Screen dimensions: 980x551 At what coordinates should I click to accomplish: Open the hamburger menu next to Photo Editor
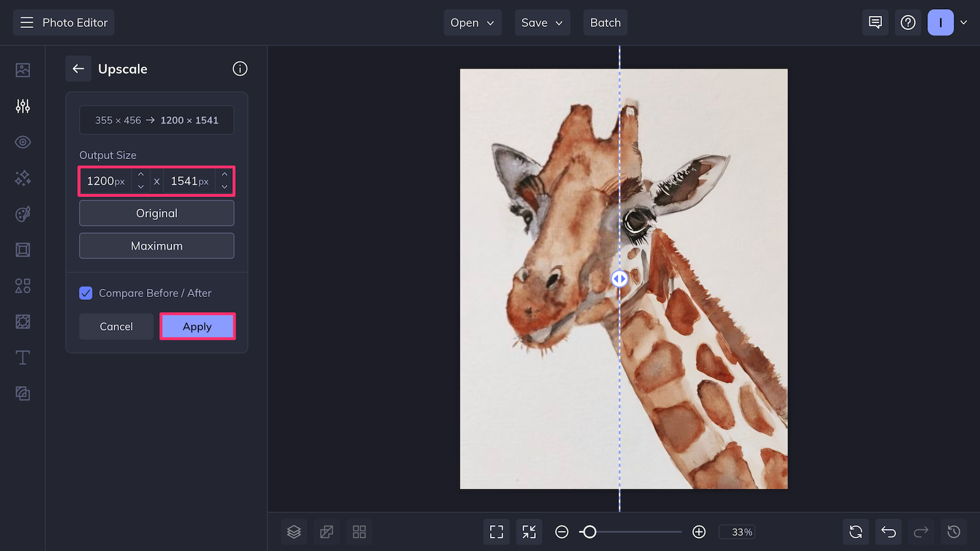click(26, 22)
